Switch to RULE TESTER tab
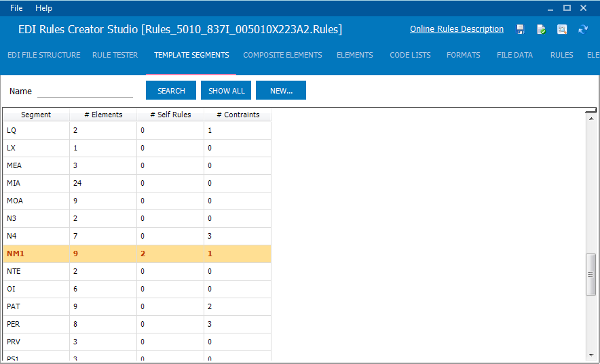The width and height of the screenshot is (600, 364). 115,55
